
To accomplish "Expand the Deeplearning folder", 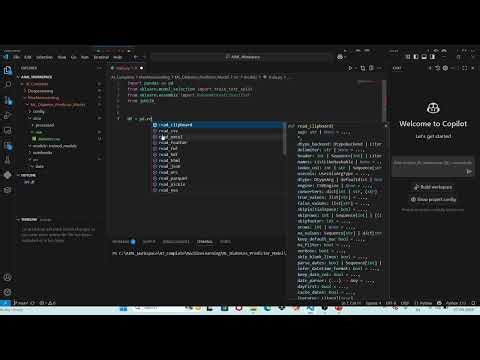I will (x=40, y=91).
